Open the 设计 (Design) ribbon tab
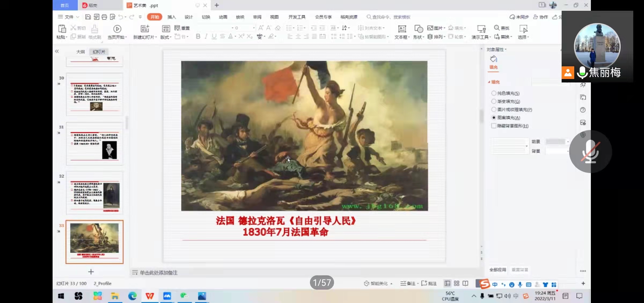Viewport: 644px width, 303px height. (x=189, y=17)
